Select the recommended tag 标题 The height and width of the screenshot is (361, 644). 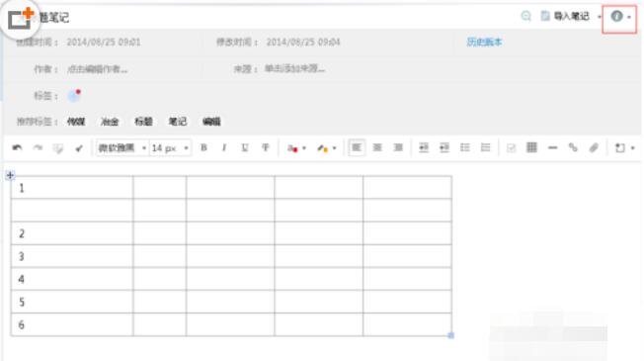click(144, 122)
